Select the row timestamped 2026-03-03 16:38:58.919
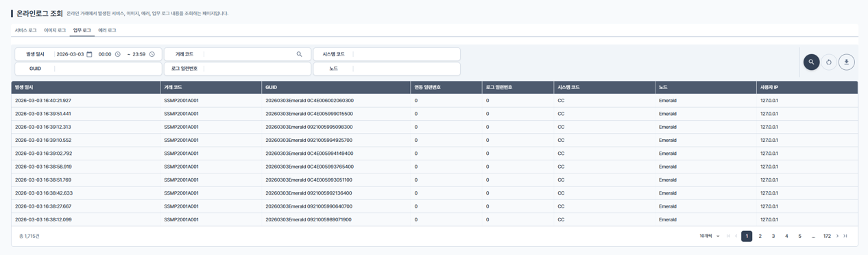The image size is (868, 255). pos(435,167)
